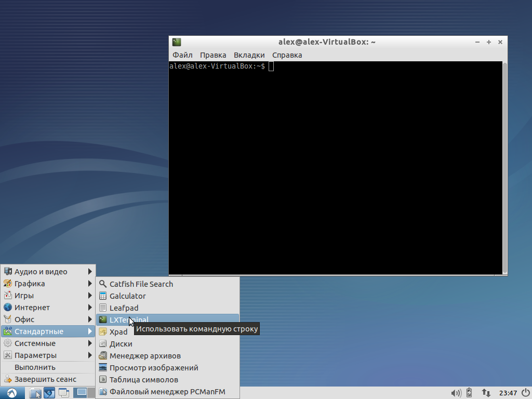The width and height of the screenshot is (532, 399).
Task: Click the iconify all windows taskbar icon
Action: coord(63,393)
